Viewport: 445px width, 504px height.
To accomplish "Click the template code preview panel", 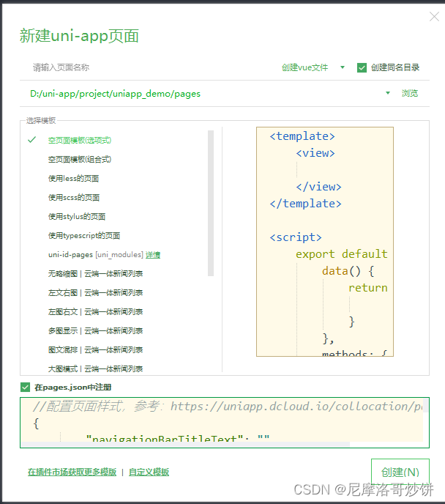I will 325,242.
